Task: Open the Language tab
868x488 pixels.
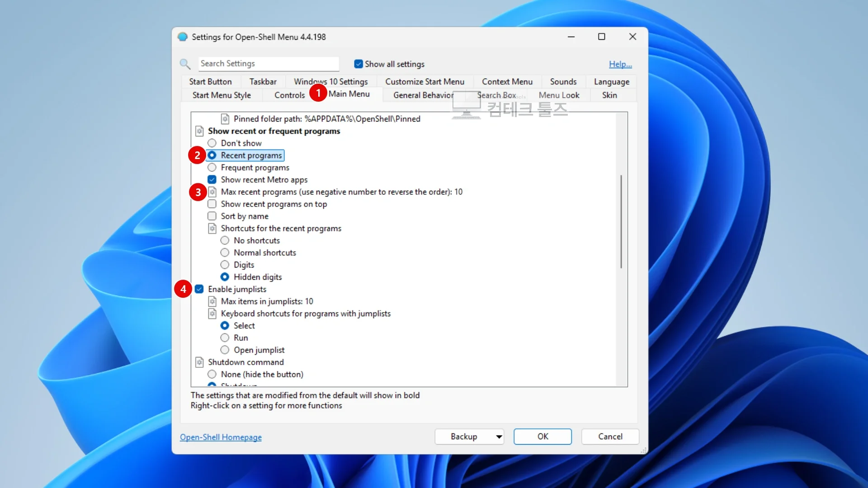Action: pyautogui.click(x=611, y=82)
